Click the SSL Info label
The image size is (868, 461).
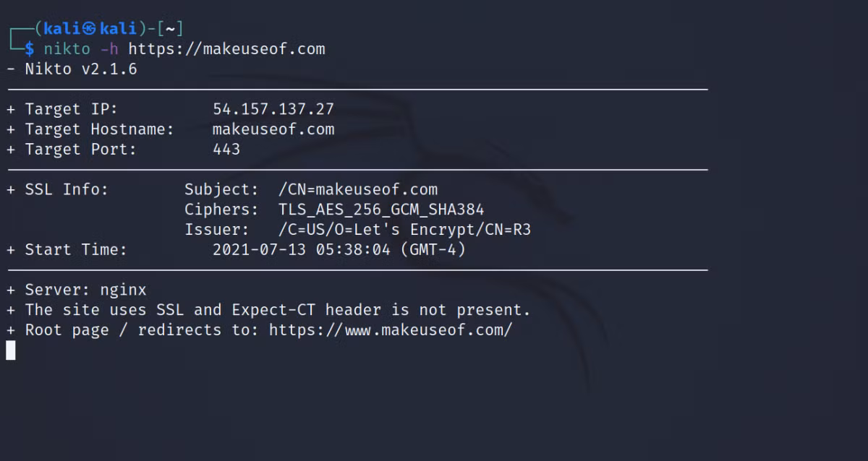click(x=67, y=189)
